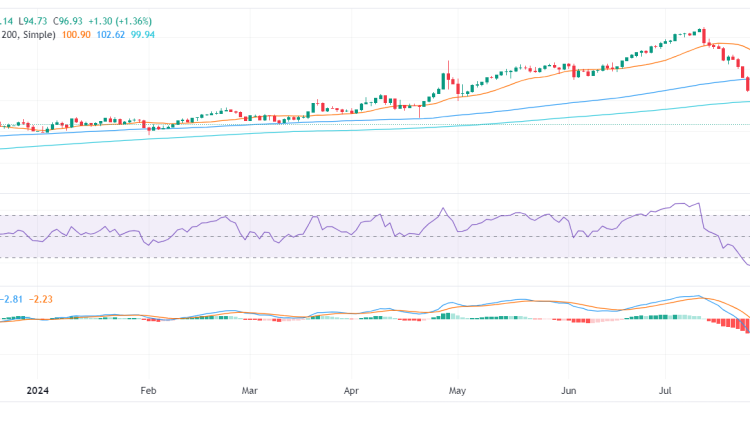Click the Jun label on time axis
Image resolution: width=750 pixels, height=430 pixels.
click(567, 393)
